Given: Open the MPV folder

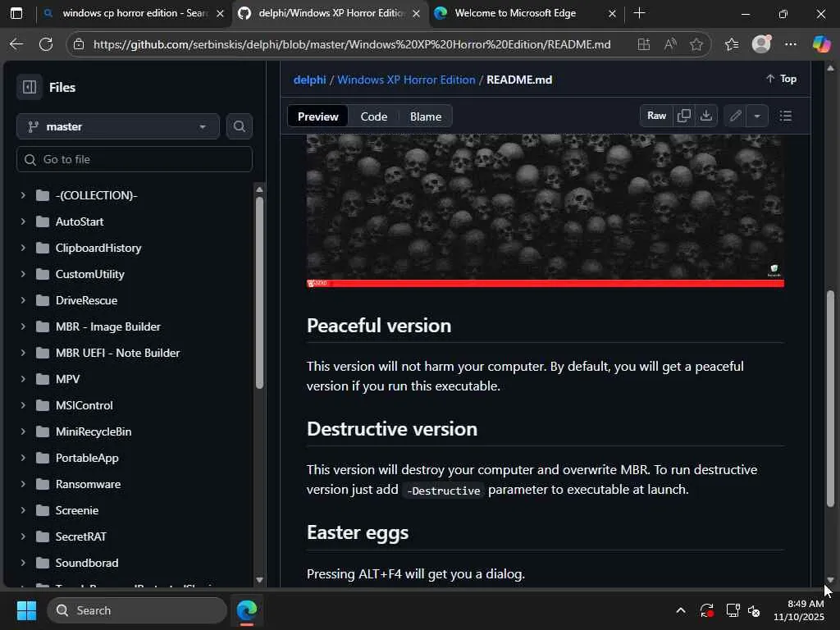Looking at the screenshot, I should (67, 379).
